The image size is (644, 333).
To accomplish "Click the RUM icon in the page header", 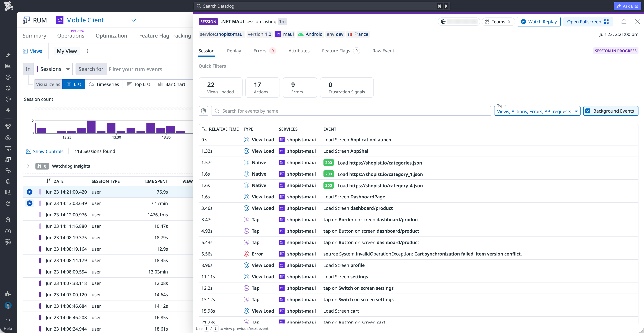I will (x=26, y=20).
